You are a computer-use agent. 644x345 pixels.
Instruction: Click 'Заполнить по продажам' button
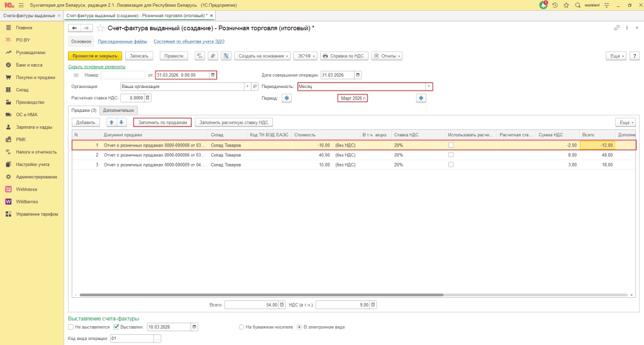162,122
